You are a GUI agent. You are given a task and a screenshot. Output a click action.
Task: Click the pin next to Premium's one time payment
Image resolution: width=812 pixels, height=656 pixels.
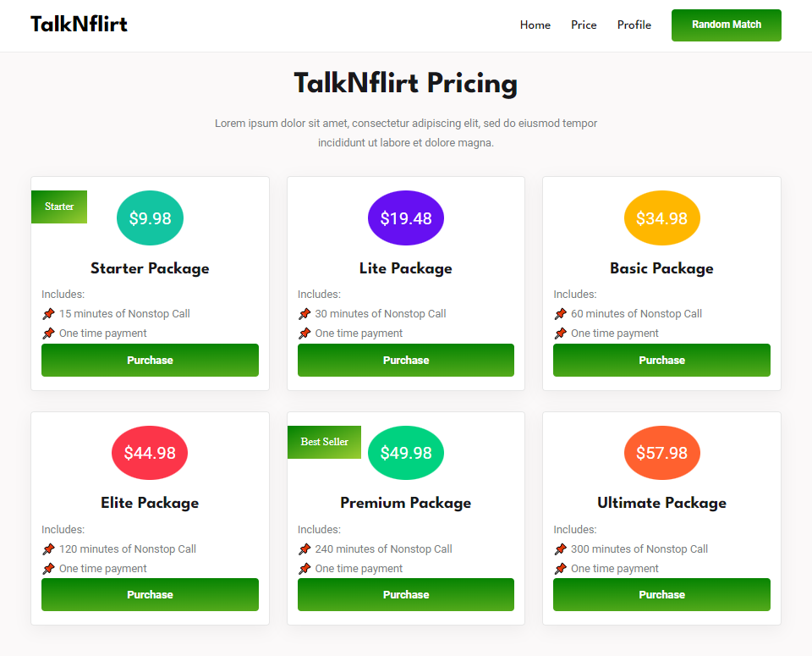pyautogui.click(x=304, y=568)
